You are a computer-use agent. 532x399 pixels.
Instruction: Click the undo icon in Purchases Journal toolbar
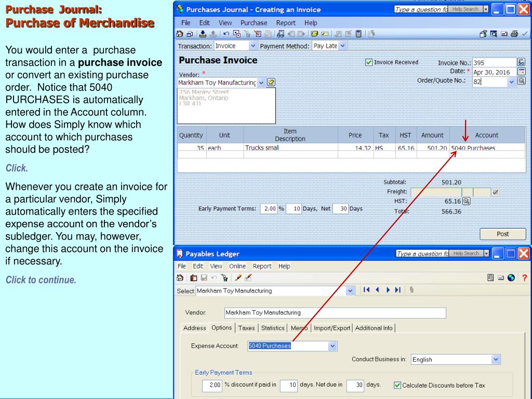[x=227, y=34]
